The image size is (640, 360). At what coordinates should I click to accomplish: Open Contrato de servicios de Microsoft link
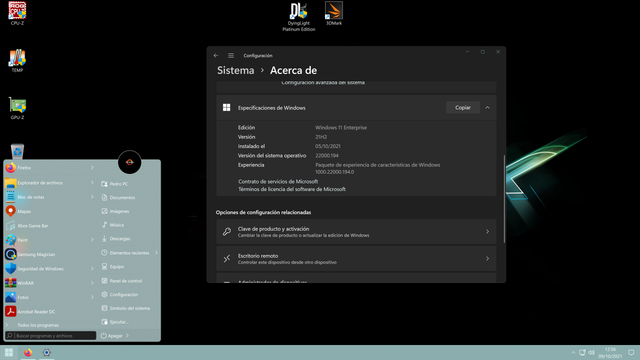(x=278, y=182)
